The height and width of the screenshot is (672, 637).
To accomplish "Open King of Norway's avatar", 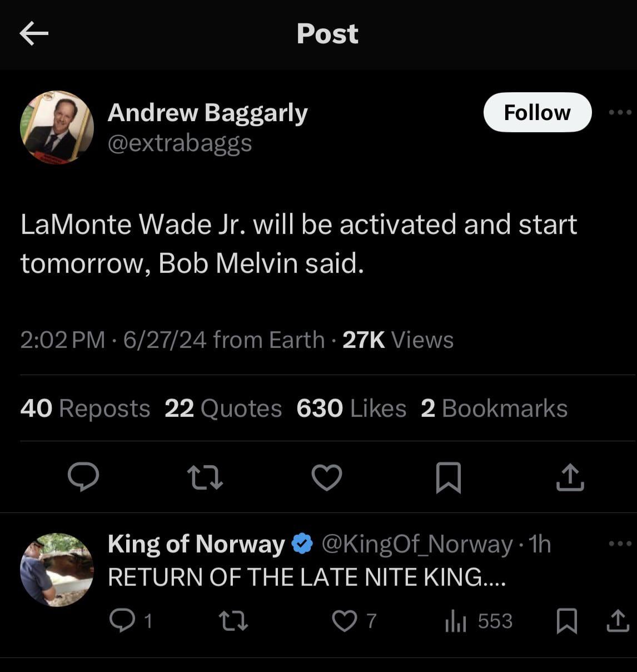I will tap(57, 570).
